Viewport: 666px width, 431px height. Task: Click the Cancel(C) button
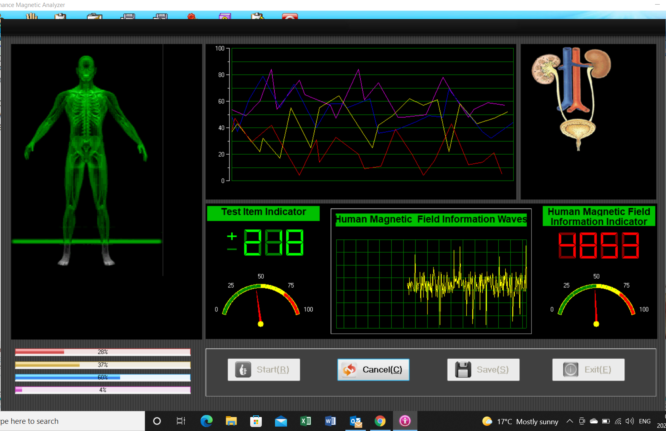coord(372,370)
